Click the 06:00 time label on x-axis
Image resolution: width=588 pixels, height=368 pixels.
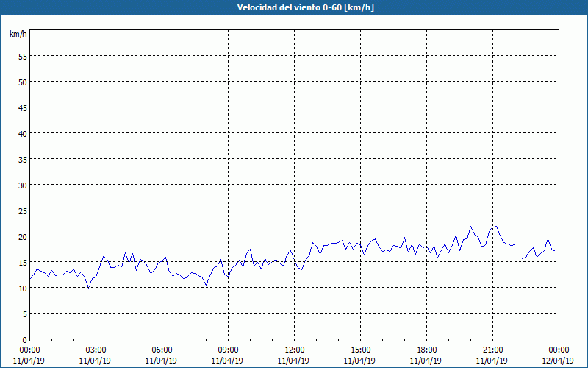coord(162,350)
